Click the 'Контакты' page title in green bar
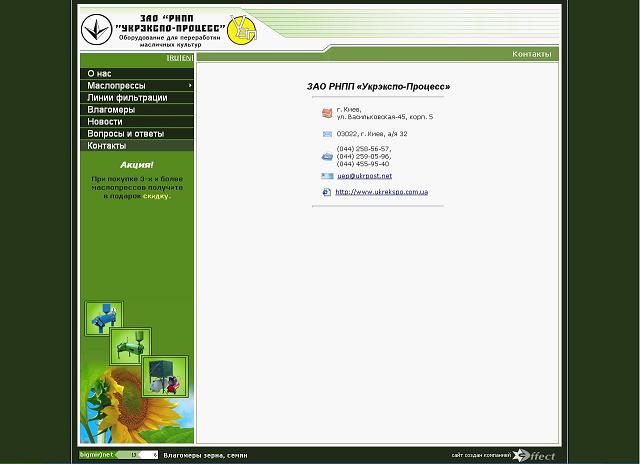This screenshot has width=640, height=464. coord(531,54)
